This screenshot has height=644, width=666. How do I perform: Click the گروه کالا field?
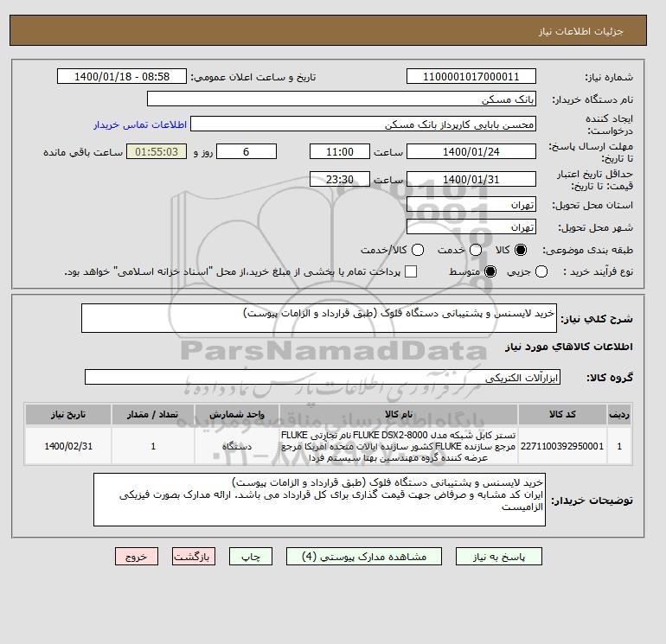tap(323, 377)
